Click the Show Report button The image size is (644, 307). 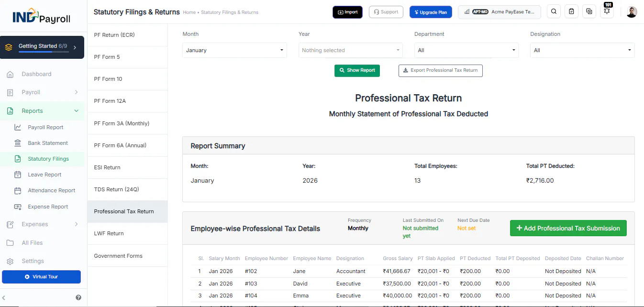(357, 70)
